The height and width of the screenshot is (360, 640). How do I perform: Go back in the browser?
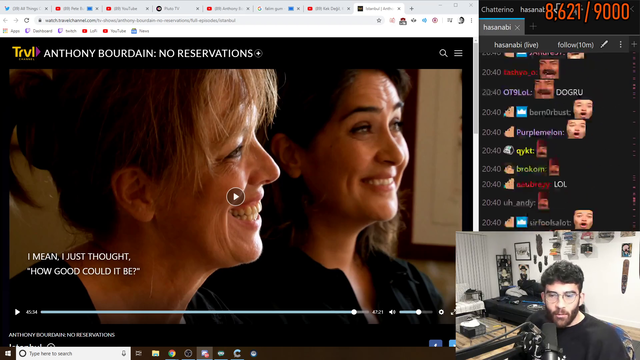coord(6,20)
